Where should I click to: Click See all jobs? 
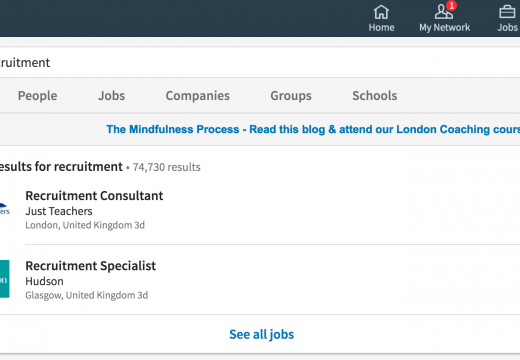[x=262, y=334]
